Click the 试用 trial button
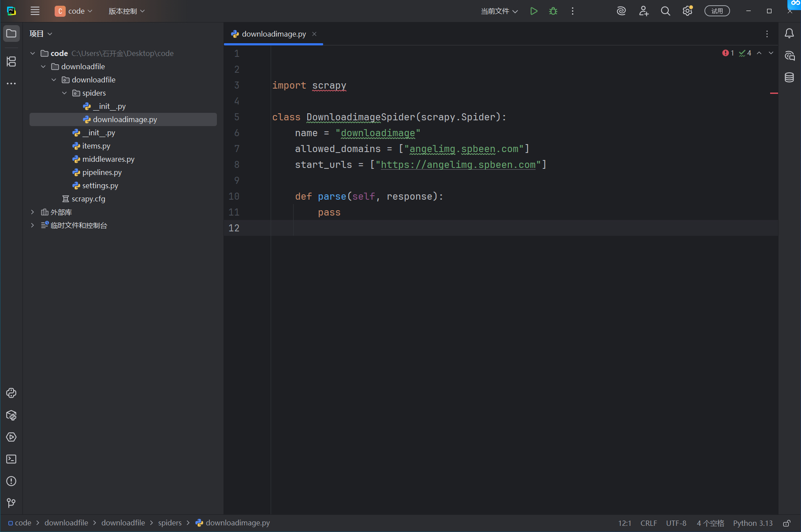 tap(717, 11)
